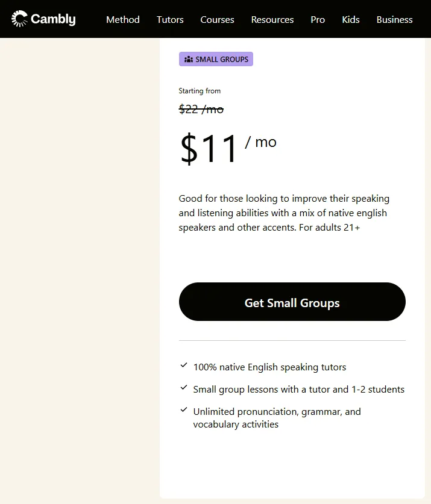The height and width of the screenshot is (504, 431).
Task: Click the Cambly spiral logo icon
Action: point(20,19)
